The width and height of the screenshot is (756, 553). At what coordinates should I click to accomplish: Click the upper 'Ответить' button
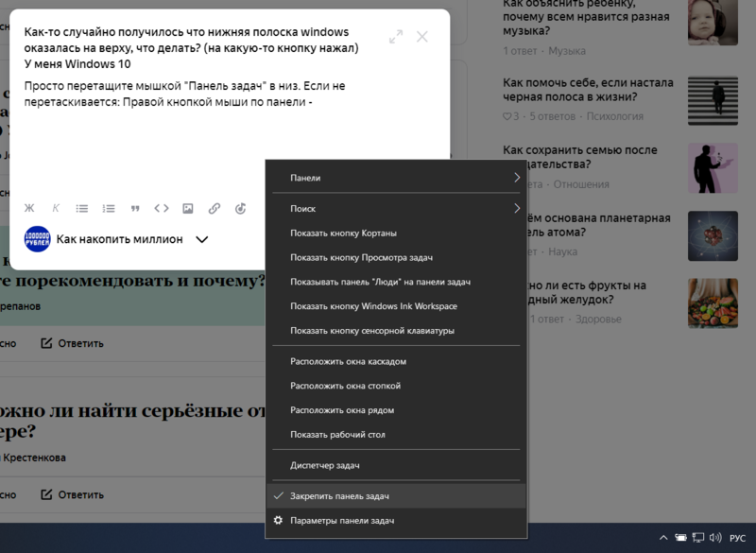pos(72,343)
